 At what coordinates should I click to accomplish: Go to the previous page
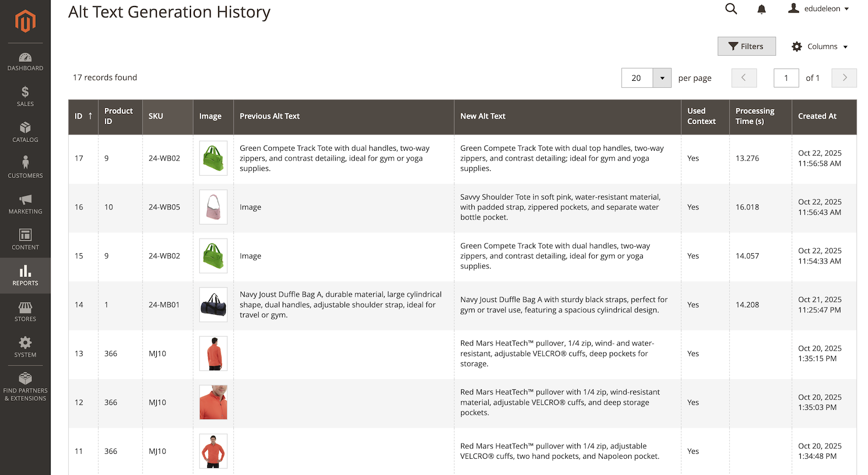pos(744,78)
